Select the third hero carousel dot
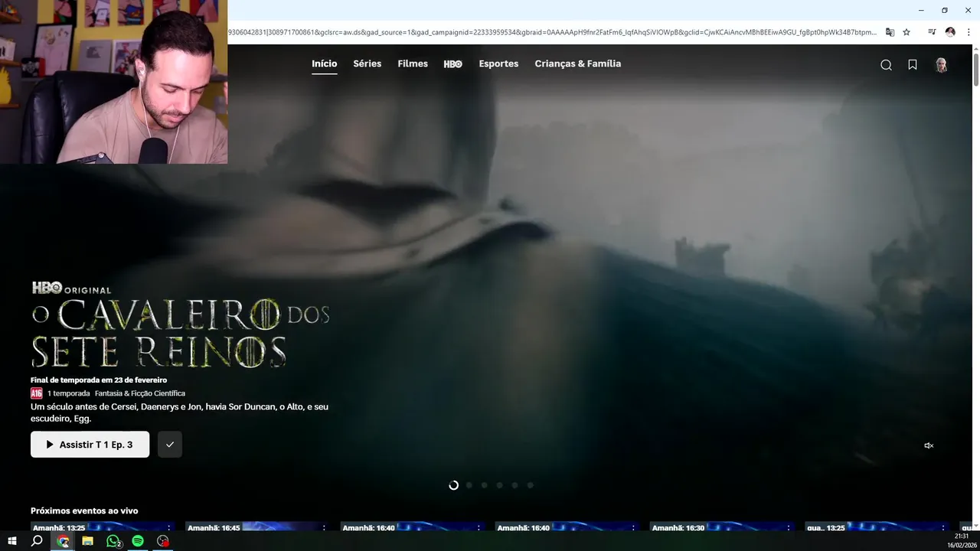 click(x=484, y=485)
